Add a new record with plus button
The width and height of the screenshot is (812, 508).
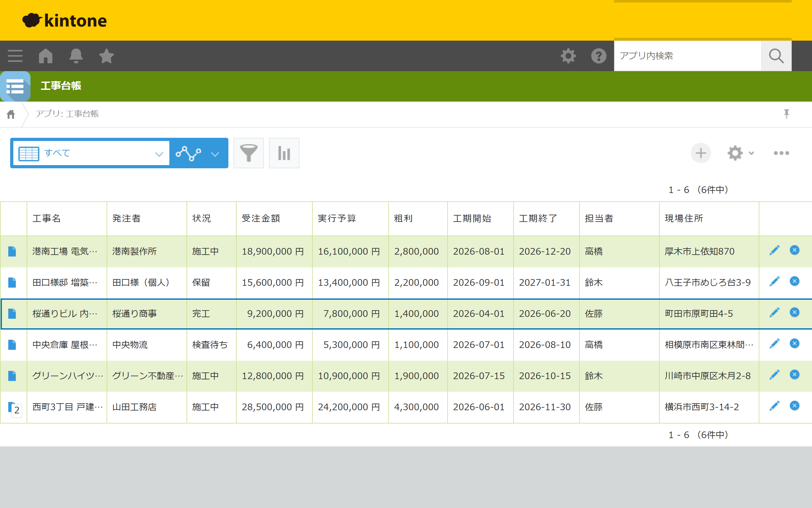[701, 153]
